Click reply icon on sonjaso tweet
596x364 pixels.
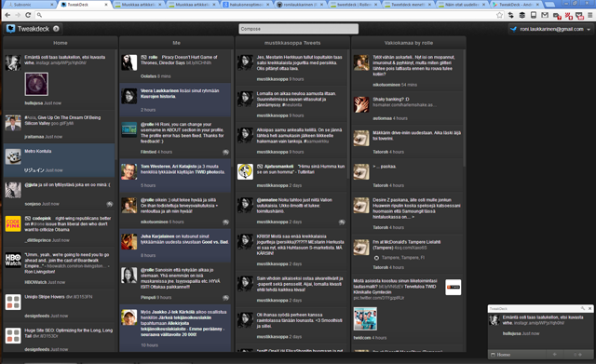pos(110,204)
